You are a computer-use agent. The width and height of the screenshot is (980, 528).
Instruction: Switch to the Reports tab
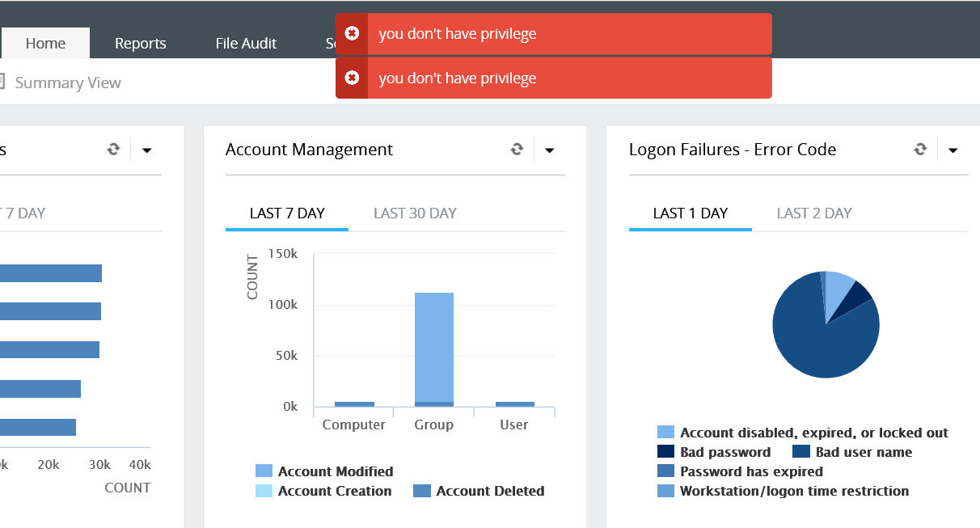(x=140, y=43)
